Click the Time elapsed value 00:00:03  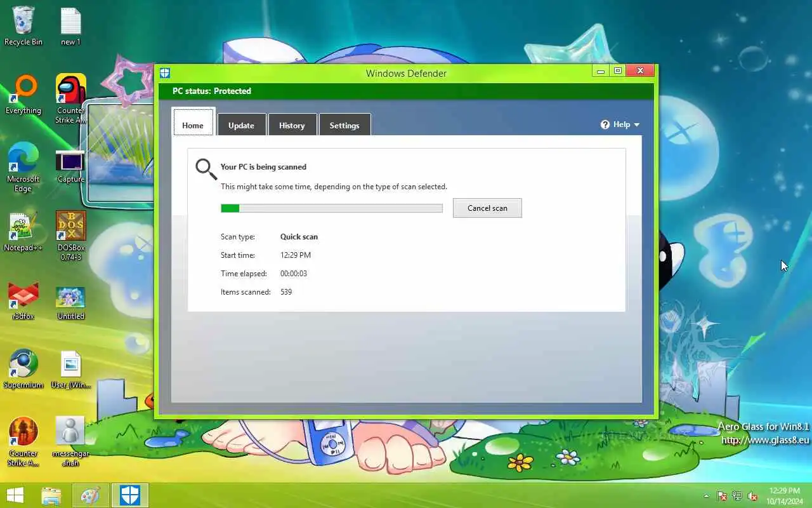(294, 274)
